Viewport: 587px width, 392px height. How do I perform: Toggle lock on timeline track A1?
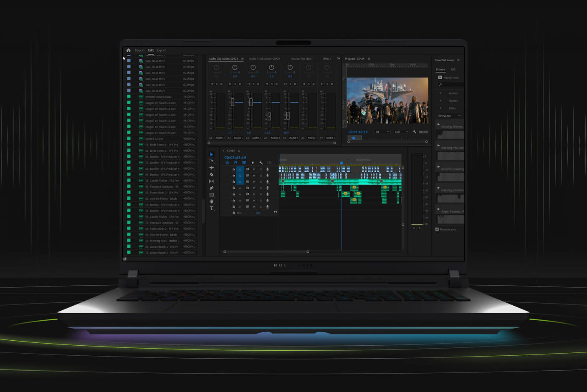coord(233,169)
